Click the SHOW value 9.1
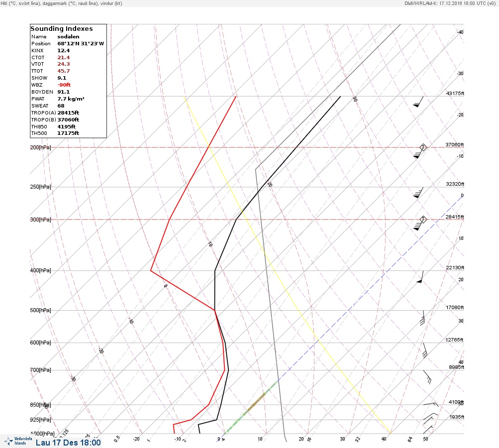499x448 pixels. tap(62, 78)
